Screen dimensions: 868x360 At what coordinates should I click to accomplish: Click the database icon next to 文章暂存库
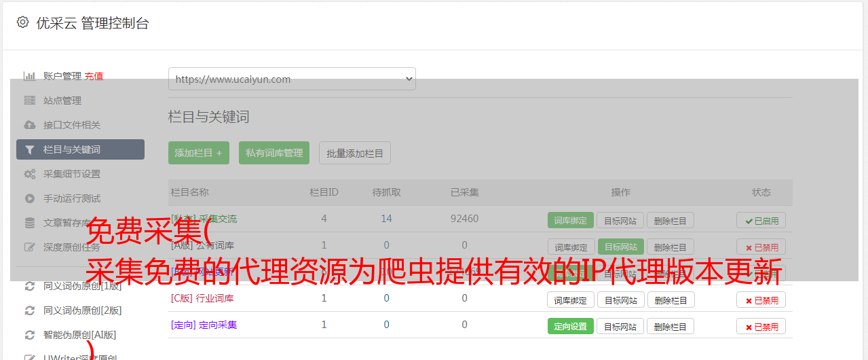(29, 223)
